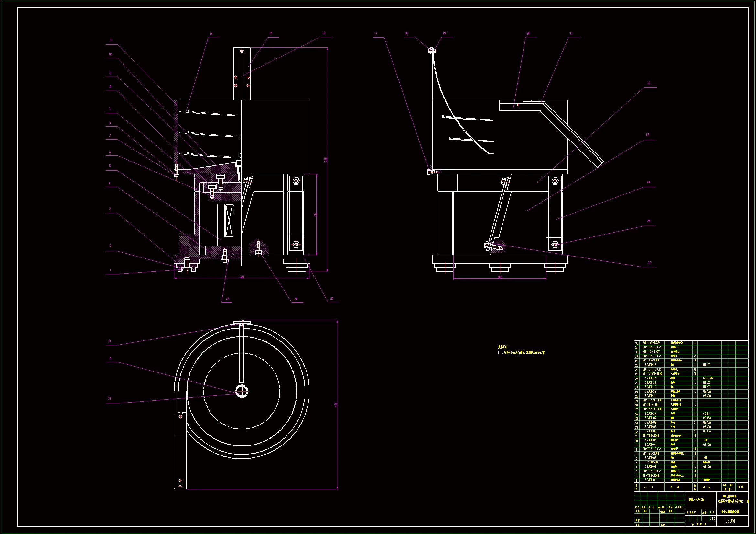Select the SSJ01-16 code in row 27
Viewport: 756px width, 534px height.
pos(651,365)
